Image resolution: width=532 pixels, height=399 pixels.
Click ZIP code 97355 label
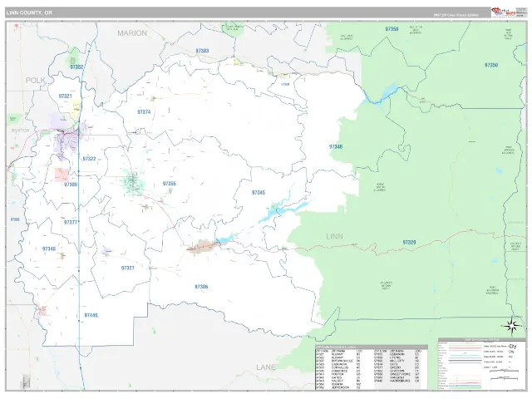(170, 184)
